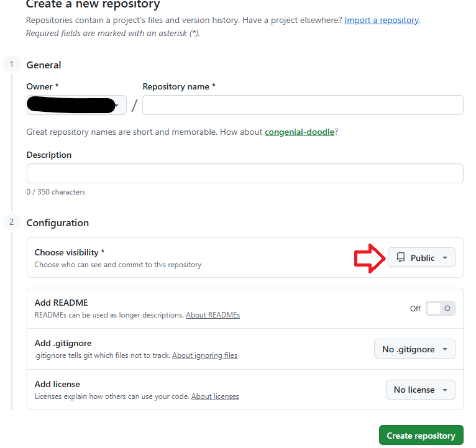
Task: Click the caret arrow on No license
Action: point(445,390)
